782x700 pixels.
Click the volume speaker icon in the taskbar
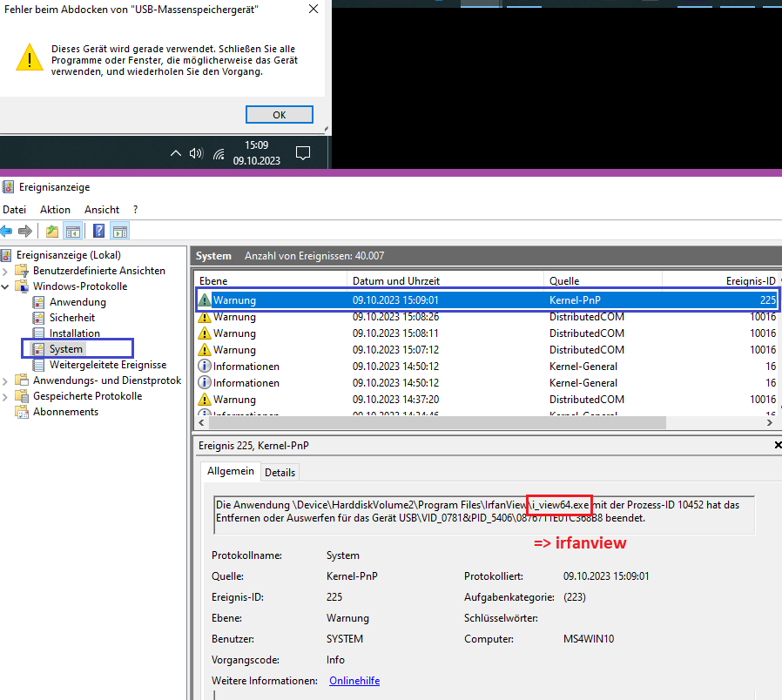[x=197, y=152]
